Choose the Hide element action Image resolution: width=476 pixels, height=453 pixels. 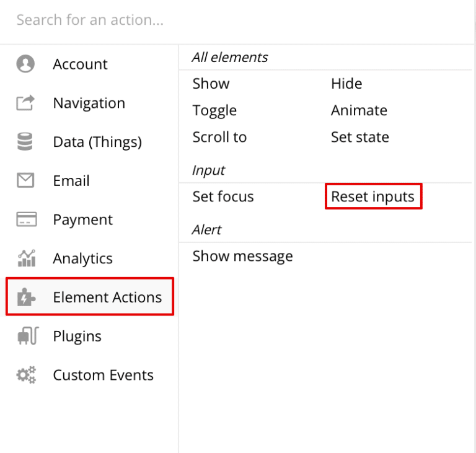(346, 84)
